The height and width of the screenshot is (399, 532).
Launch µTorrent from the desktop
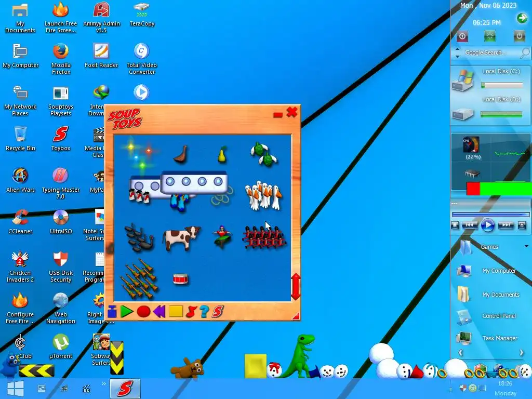click(61, 347)
